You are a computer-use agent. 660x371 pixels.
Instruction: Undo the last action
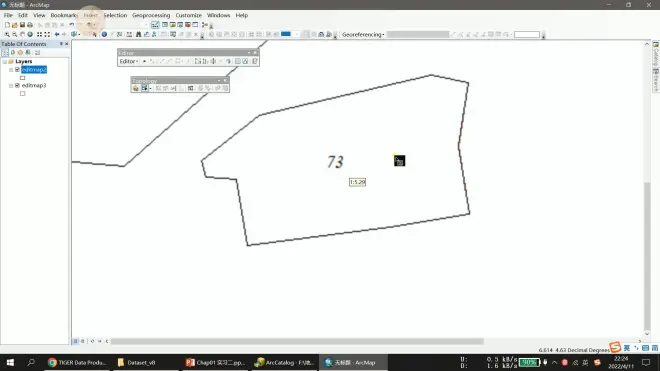pos(72,25)
